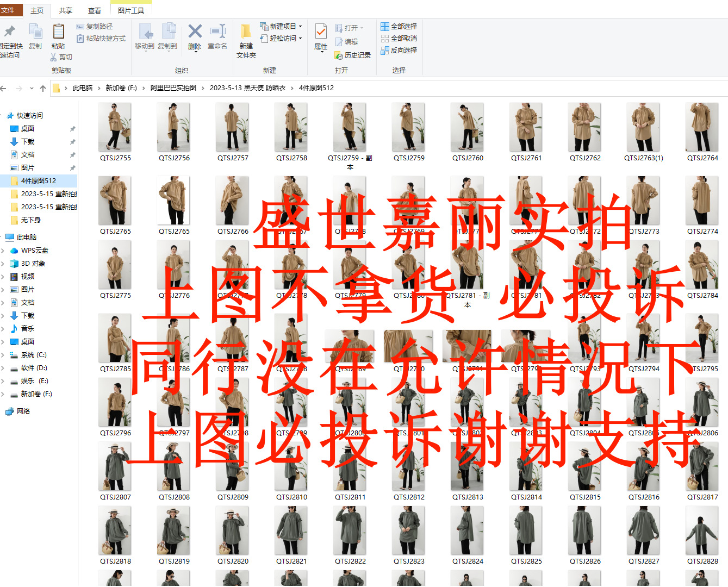
Task: Expand the 系统 (C:) drive chevron
Action: pos(3,355)
